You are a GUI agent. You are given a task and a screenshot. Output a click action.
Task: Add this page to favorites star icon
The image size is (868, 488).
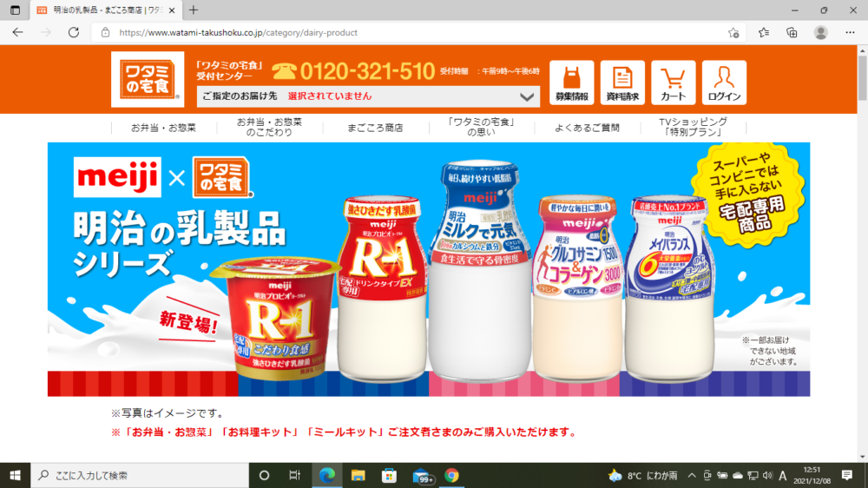tap(733, 33)
